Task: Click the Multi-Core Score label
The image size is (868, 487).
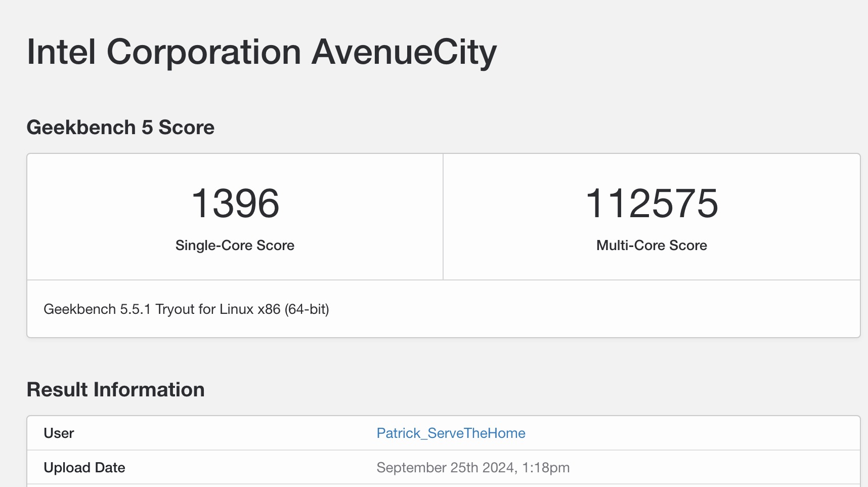Action: [652, 246]
